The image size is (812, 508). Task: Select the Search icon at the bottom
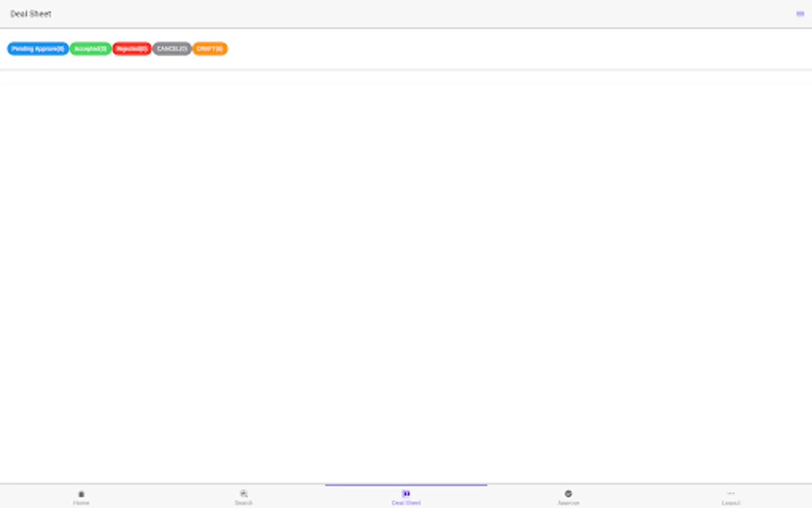click(x=243, y=493)
